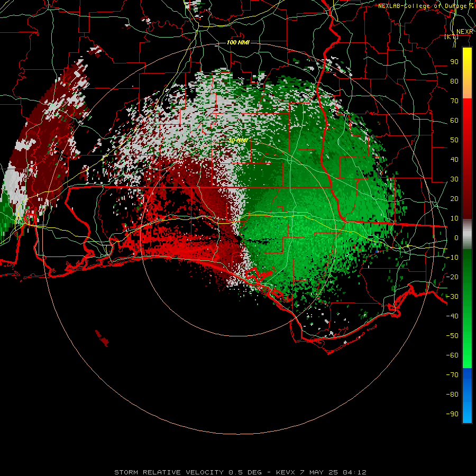This screenshot has width=476, height=476.
Task: Click the 20 label on the velocity scale
Action: click(454, 198)
